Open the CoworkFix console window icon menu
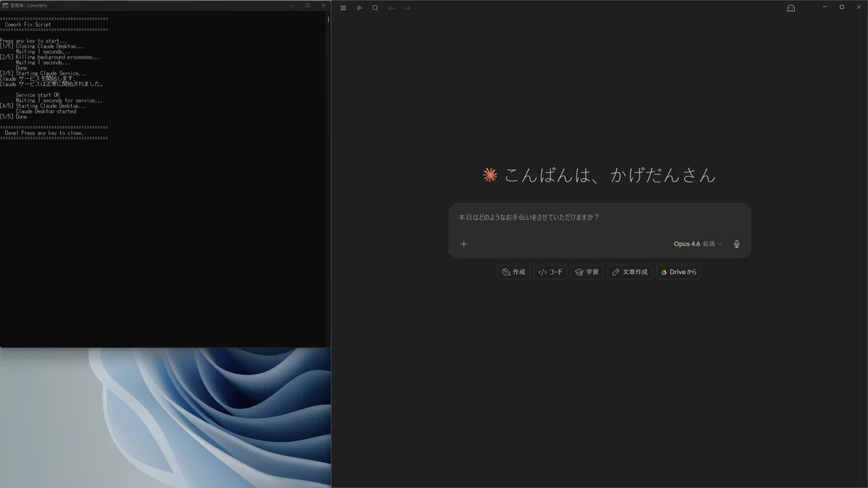This screenshot has width=868, height=488. pyautogui.click(x=5, y=5)
